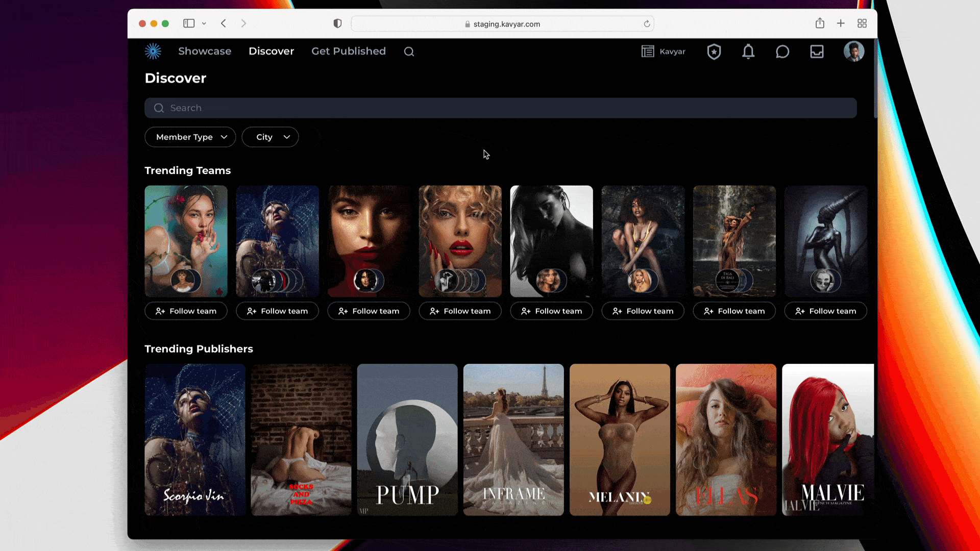Open PUMP publisher cover
The height and width of the screenshot is (551, 980).
coord(407,439)
